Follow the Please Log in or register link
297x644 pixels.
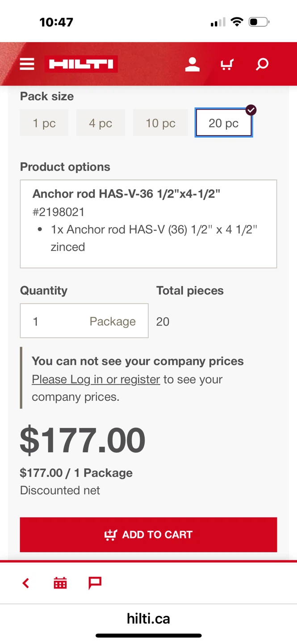click(96, 379)
